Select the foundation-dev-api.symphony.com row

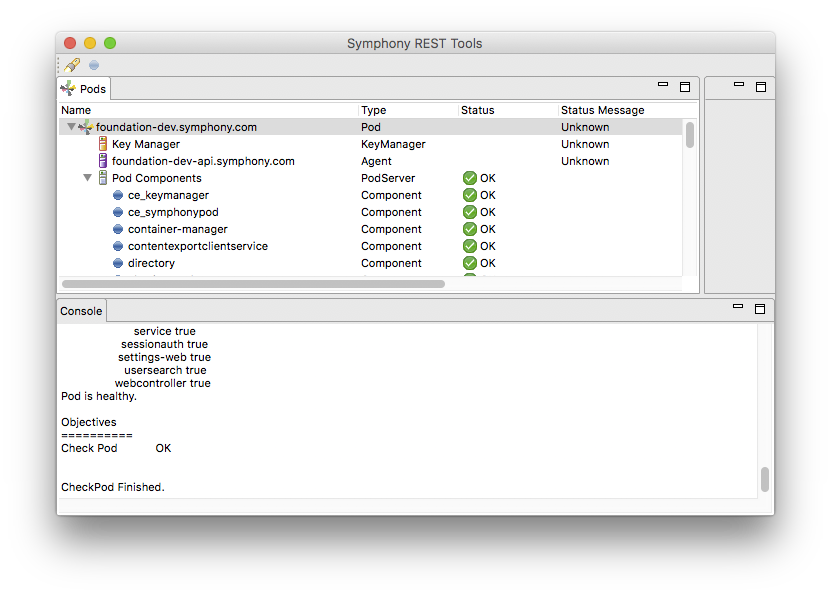(x=371, y=161)
